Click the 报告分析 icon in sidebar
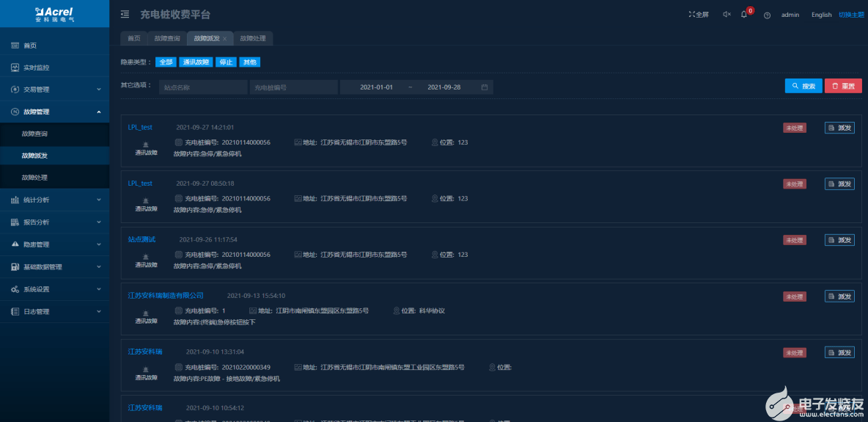 pos(15,222)
